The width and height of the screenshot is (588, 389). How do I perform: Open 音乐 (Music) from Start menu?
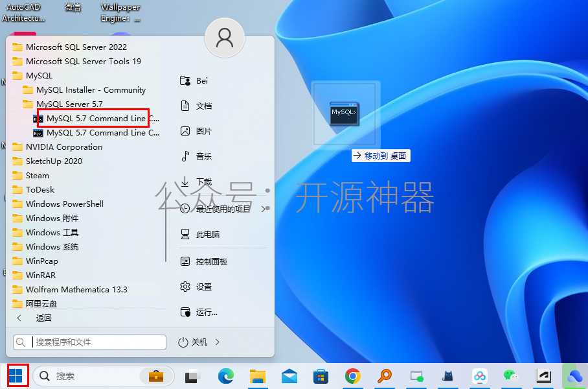[196, 156]
